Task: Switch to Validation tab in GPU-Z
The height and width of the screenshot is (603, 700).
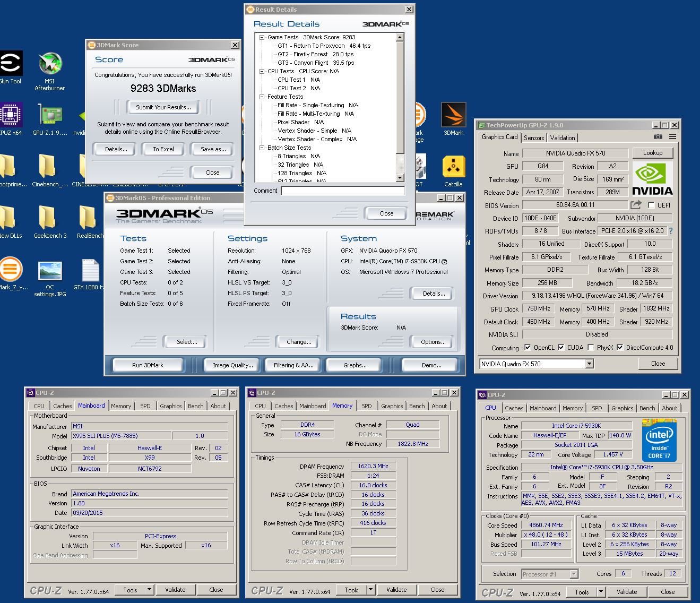Action: [x=563, y=138]
